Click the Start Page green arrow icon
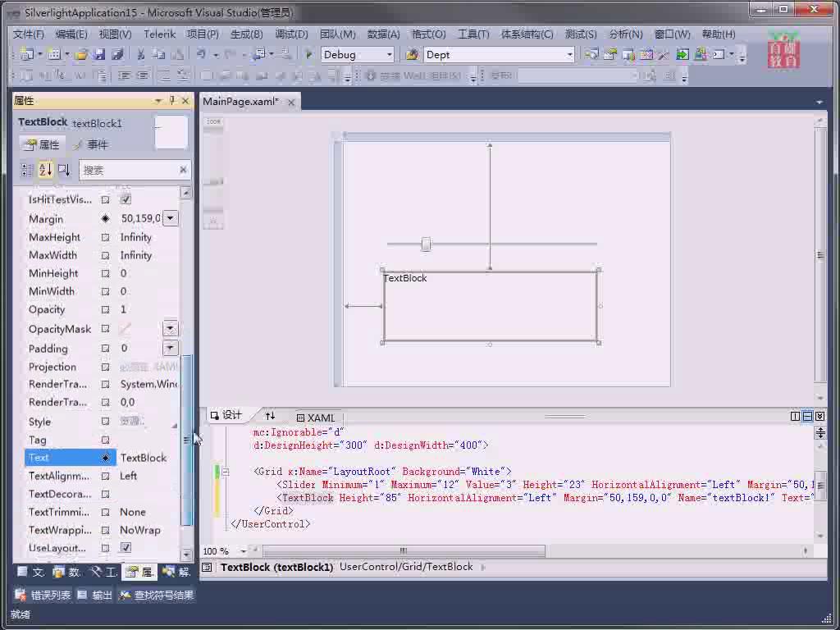The image size is (840, 630). tap(682, 54)
